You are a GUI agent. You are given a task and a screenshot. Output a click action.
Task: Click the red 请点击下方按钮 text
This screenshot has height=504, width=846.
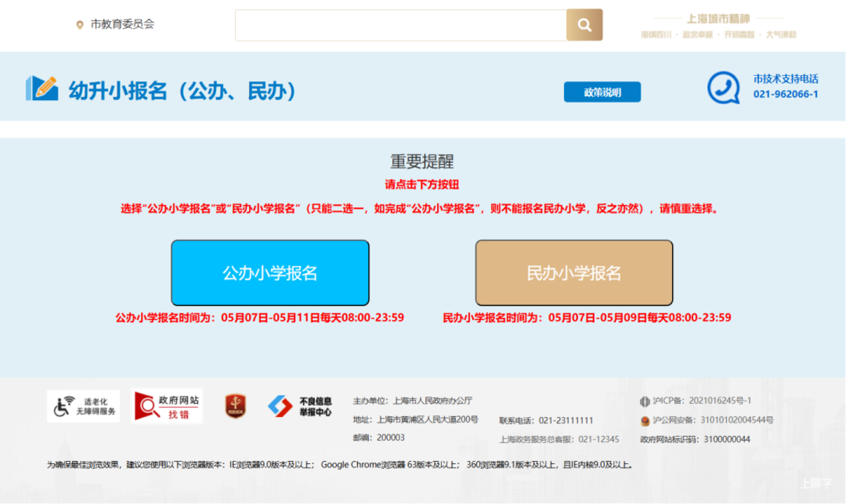[422, 185]
